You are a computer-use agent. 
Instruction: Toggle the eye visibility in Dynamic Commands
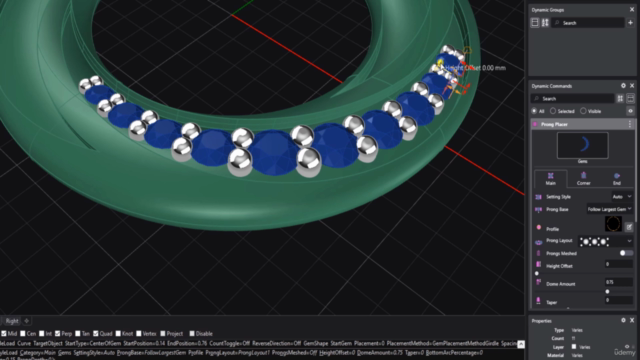(x=630, y=111)
